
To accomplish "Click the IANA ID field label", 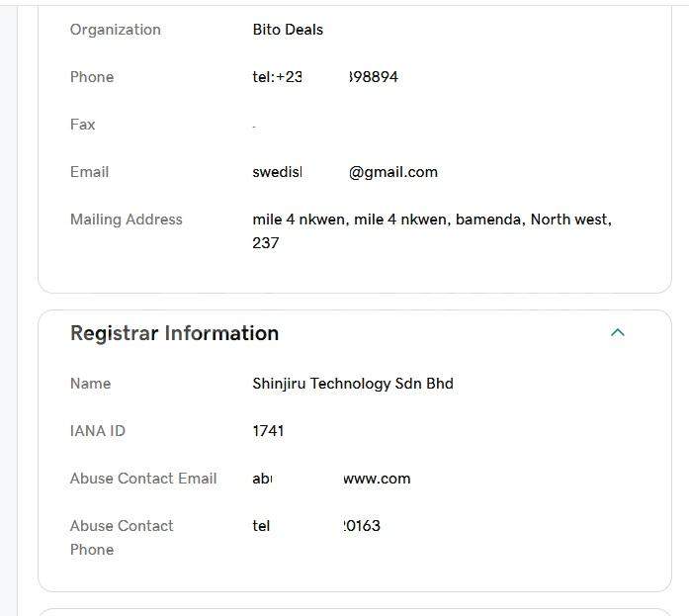I will pyautogui.click(x=98, y=431).
